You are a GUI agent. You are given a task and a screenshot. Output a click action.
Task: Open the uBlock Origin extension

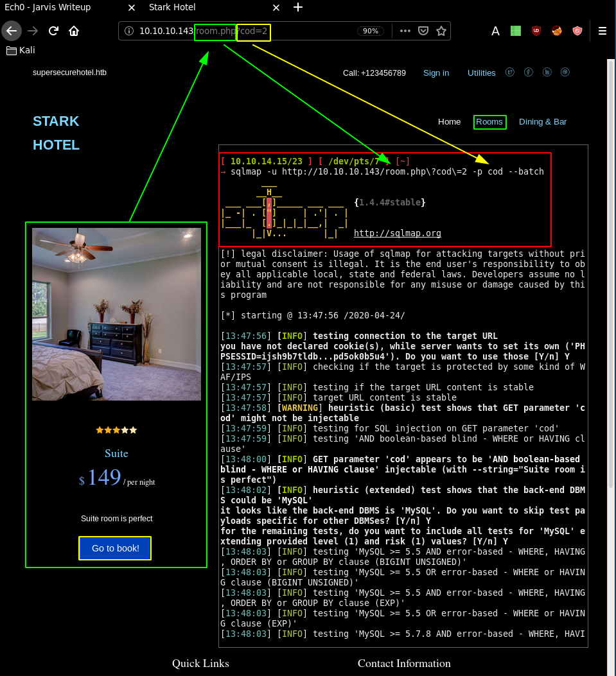[536, 31]
